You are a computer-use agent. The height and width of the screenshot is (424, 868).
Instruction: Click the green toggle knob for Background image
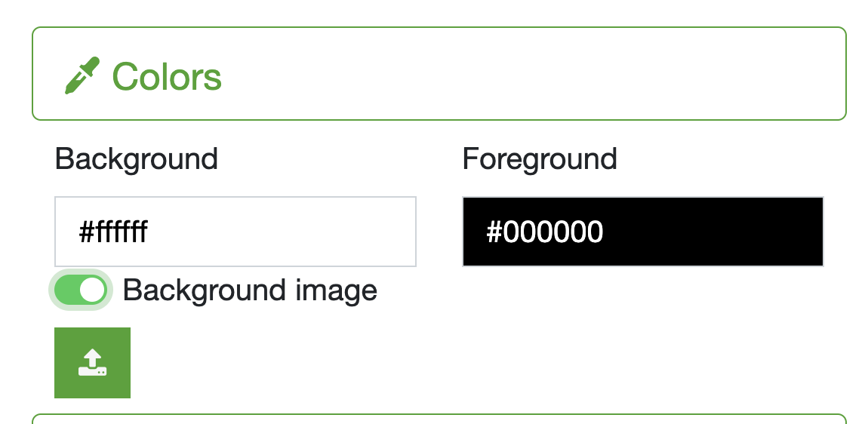(x=92, y=290)
